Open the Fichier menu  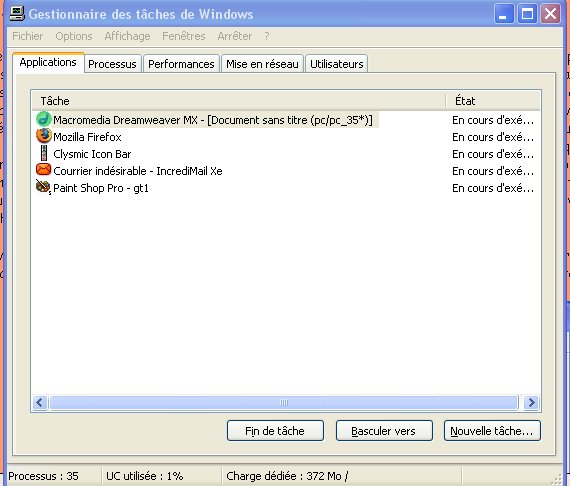(x=28, y=36)
